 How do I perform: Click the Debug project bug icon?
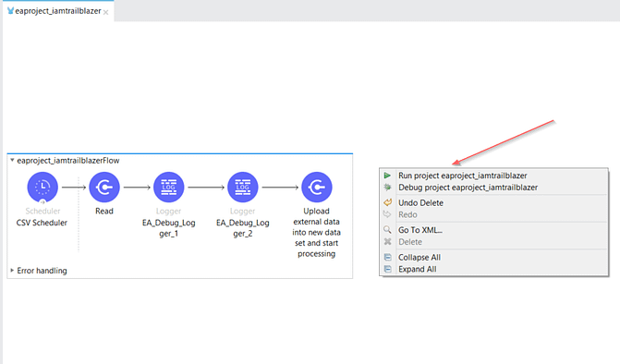(x=387, y=188)
